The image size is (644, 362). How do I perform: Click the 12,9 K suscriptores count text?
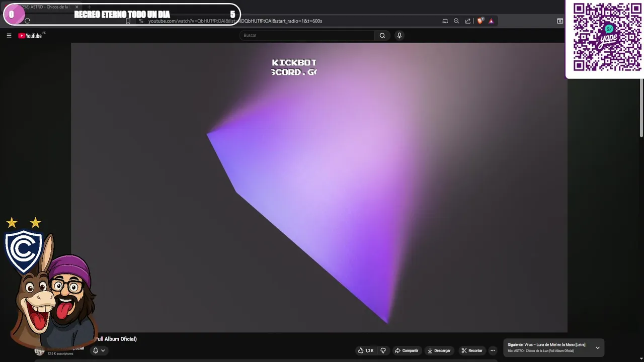click(x=60, y=353)
